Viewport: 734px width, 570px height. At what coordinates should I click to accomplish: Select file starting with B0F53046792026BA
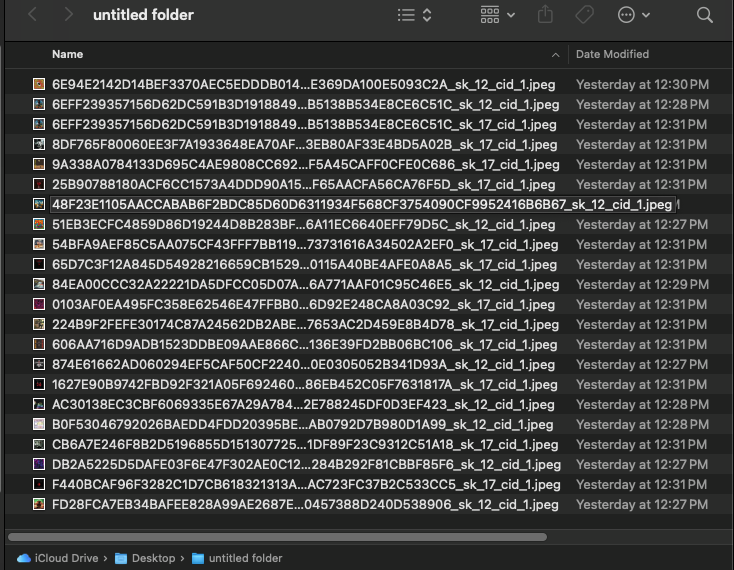coord(302,424)
